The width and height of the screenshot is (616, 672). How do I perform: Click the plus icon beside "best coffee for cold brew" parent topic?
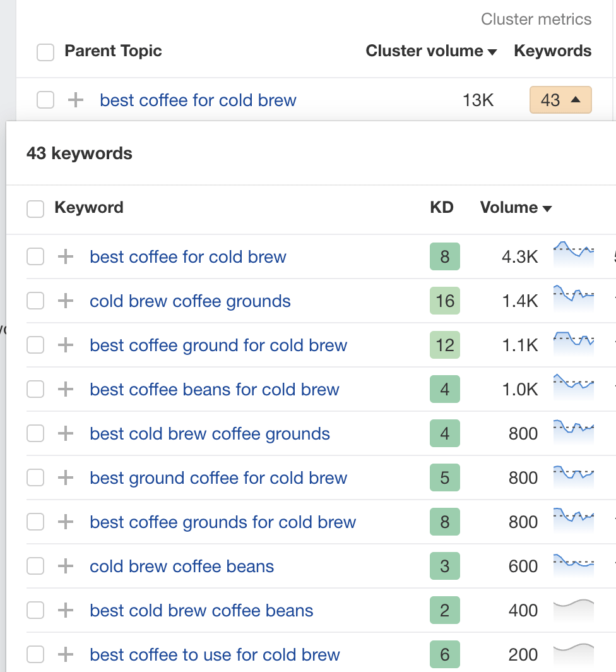pyautogui.click(x=74, y=100)
